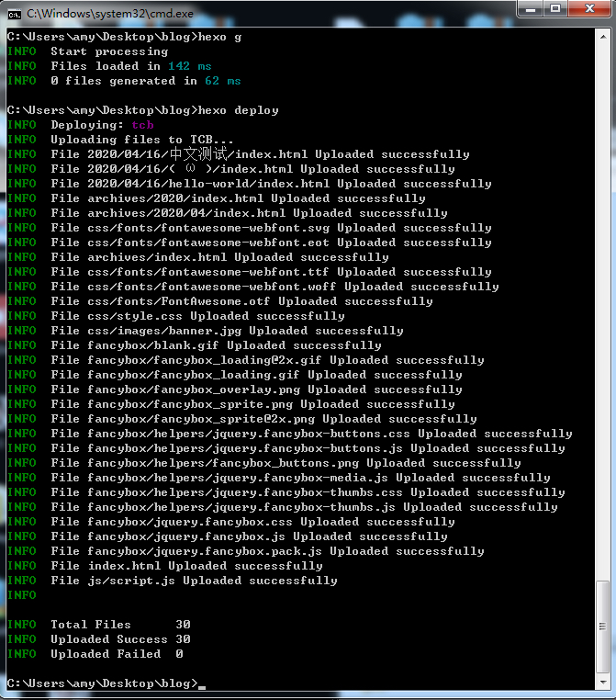
Task: Click fancybox_loading.gif upload line
Action: (x=235, y=376)
